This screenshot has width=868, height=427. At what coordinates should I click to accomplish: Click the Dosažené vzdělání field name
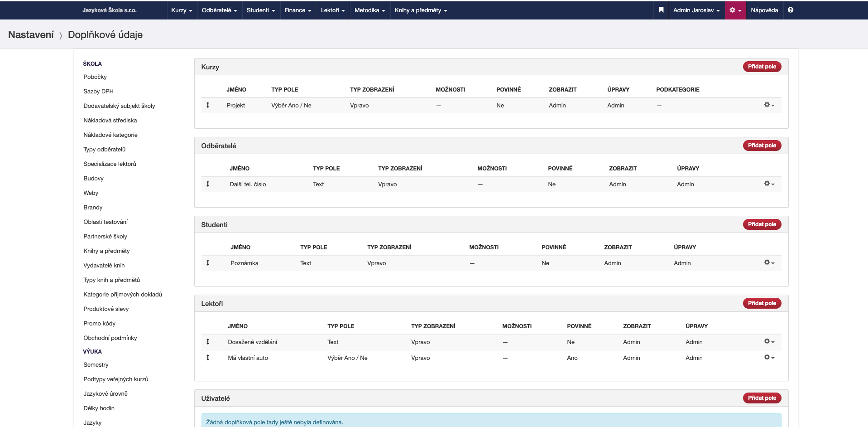253,342
